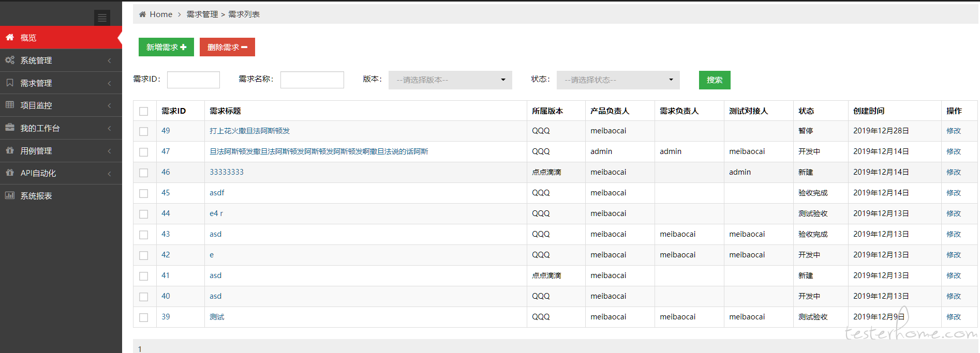
Task: Click the green 搜索 search button
Action: coord(715,80)
